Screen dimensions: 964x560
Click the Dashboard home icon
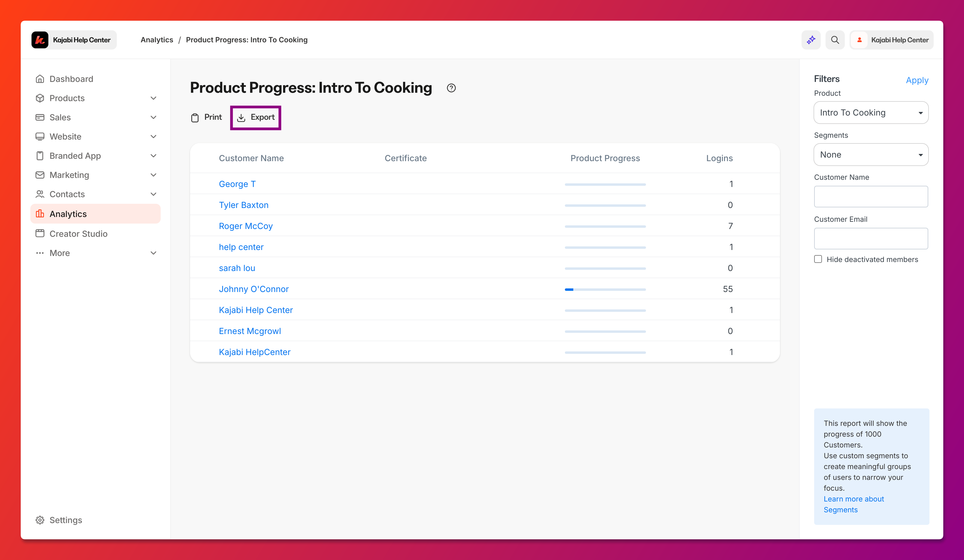40,79
